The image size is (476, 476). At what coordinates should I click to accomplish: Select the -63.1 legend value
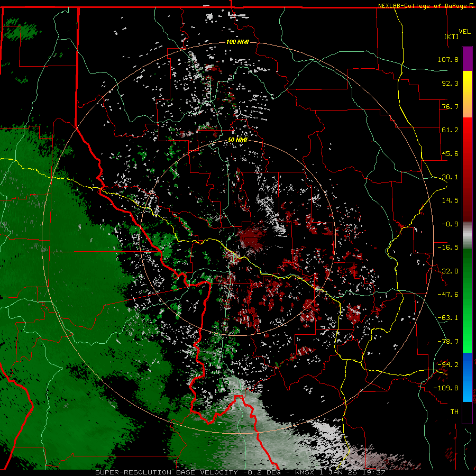[448, 318]
